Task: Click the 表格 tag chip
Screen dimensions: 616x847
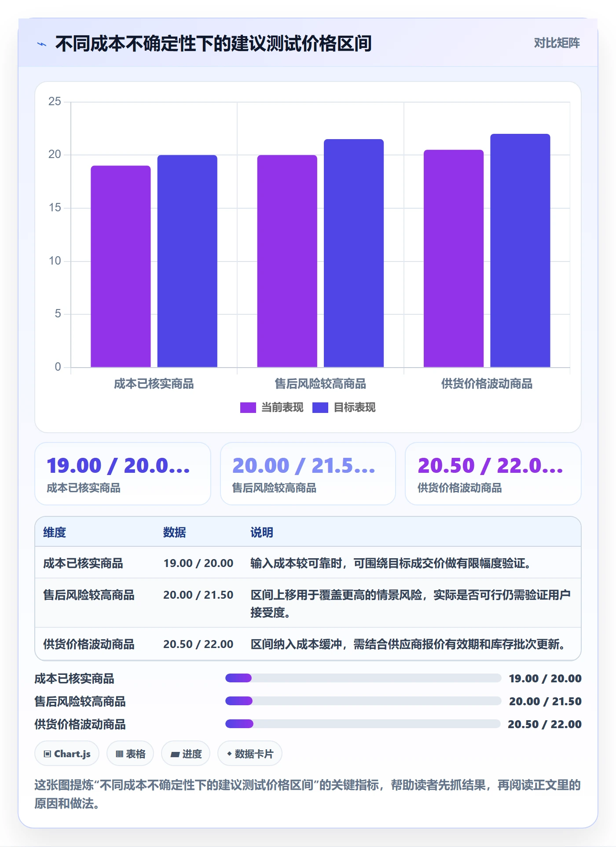Action: coord(130,754)
